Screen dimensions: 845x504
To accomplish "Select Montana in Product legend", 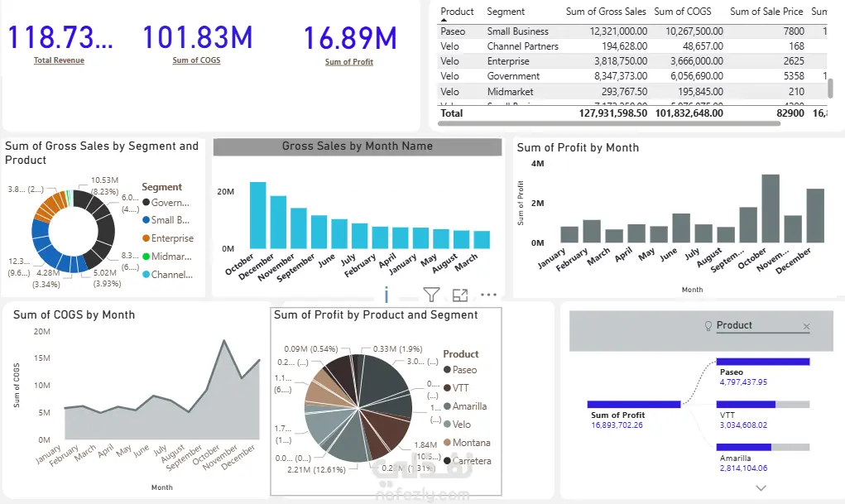I will pos(467,443).
